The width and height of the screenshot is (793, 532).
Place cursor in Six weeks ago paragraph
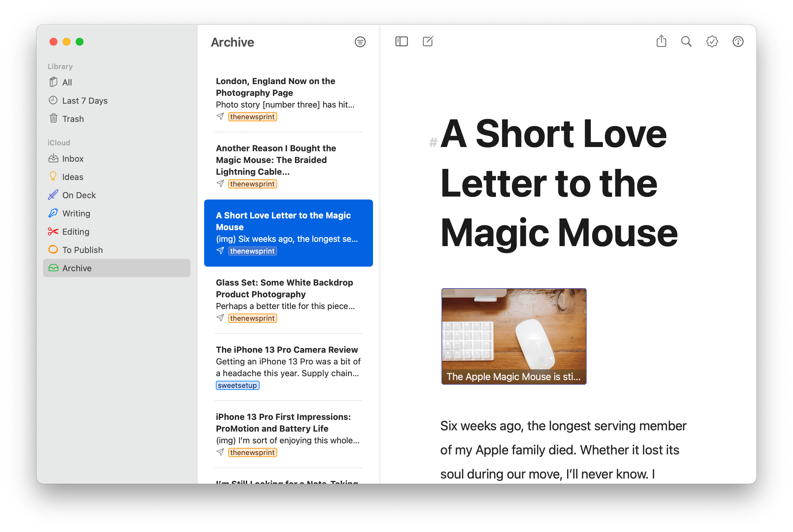(x=563, y=450)
